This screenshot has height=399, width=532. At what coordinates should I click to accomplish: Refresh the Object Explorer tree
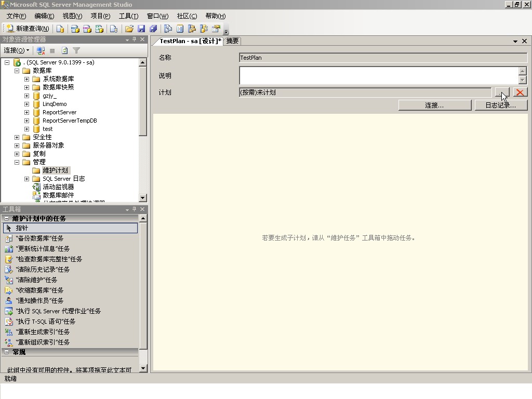[x=64, y=50]
